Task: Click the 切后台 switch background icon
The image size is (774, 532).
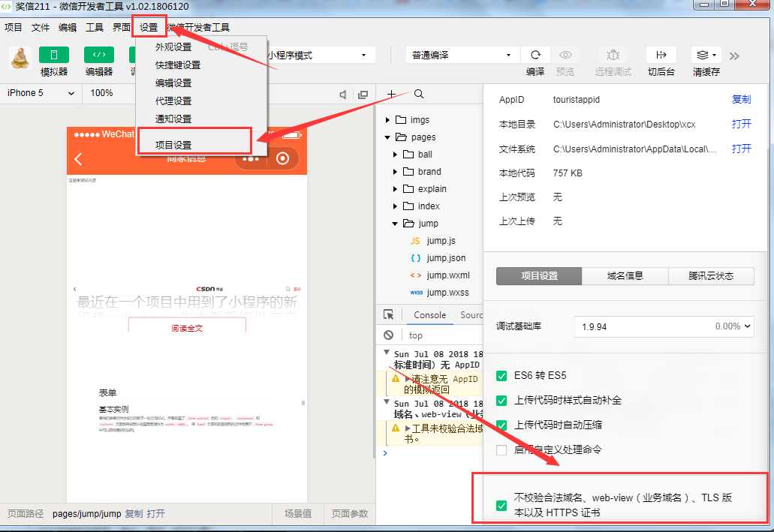Action: (x=661, y=56)
